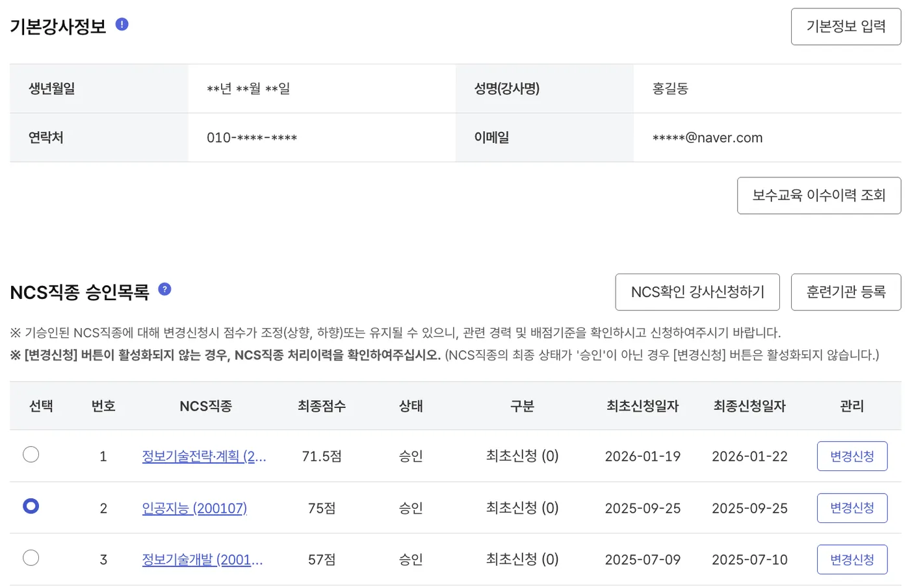Select the 인공지능 (200107) row radio button
Screen dimensions: 910x588
[31, 506]
